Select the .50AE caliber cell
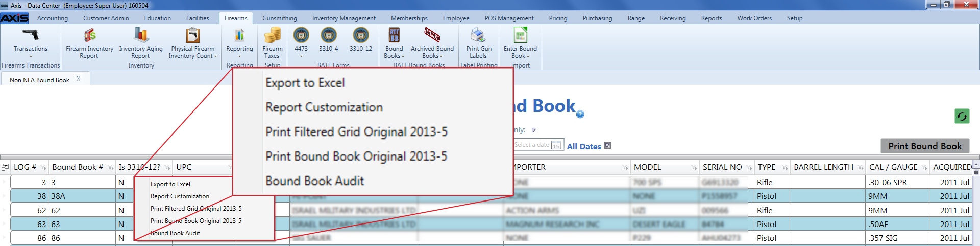 click(896, 225)
